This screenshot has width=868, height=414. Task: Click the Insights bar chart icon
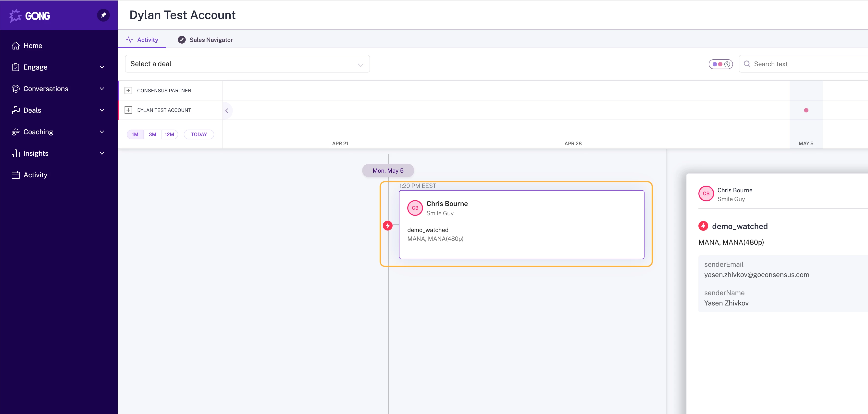click(15, 153)
